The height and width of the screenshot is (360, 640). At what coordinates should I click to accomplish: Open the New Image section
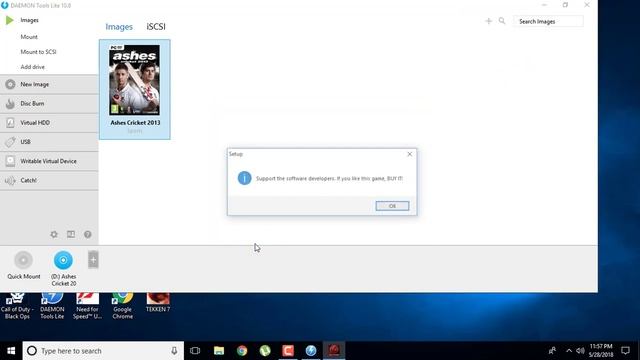[x=49, y=84]
